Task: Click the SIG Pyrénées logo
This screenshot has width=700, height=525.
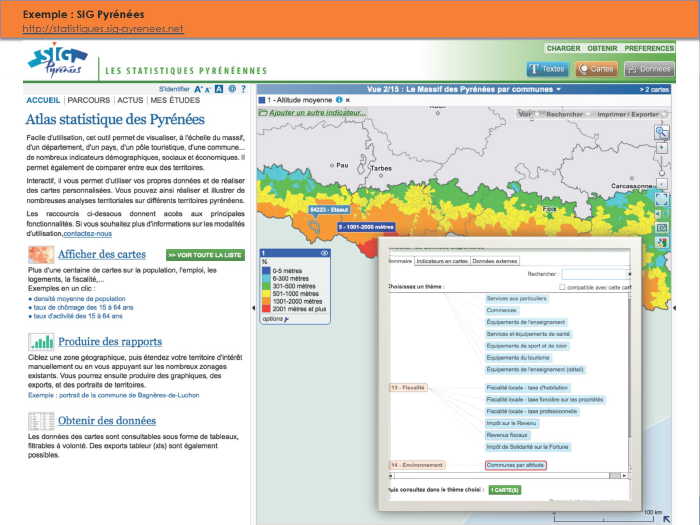Action: (x=57, y=60)
